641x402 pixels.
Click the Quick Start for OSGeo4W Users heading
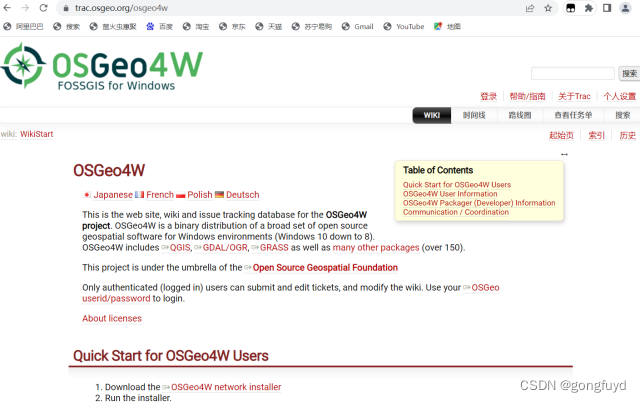171,356
